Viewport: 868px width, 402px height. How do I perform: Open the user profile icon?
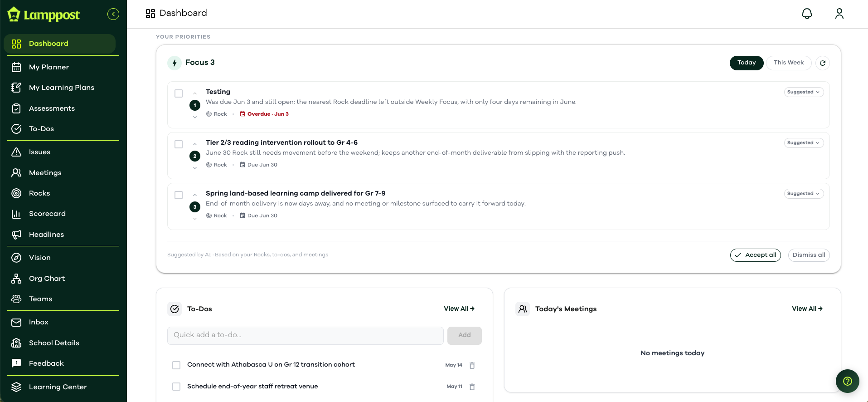839,14
